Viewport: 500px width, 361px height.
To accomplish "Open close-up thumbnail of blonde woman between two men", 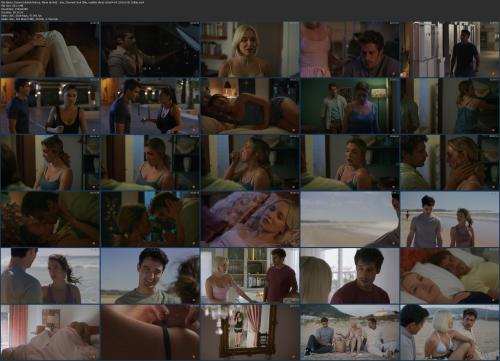I will pos(449,332).
